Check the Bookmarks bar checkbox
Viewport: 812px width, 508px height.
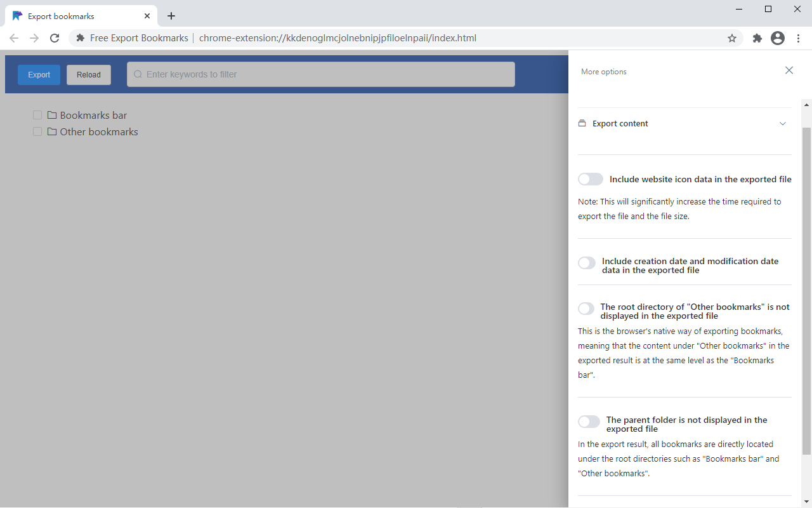click(37, 114)
